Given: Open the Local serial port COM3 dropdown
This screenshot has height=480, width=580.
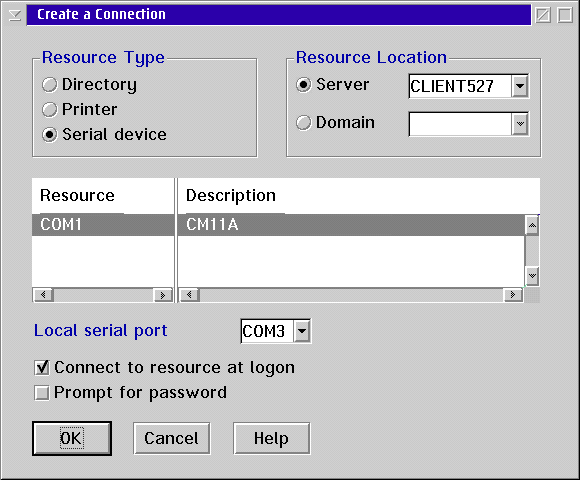Looking at the screenshot, I should 302,331.
